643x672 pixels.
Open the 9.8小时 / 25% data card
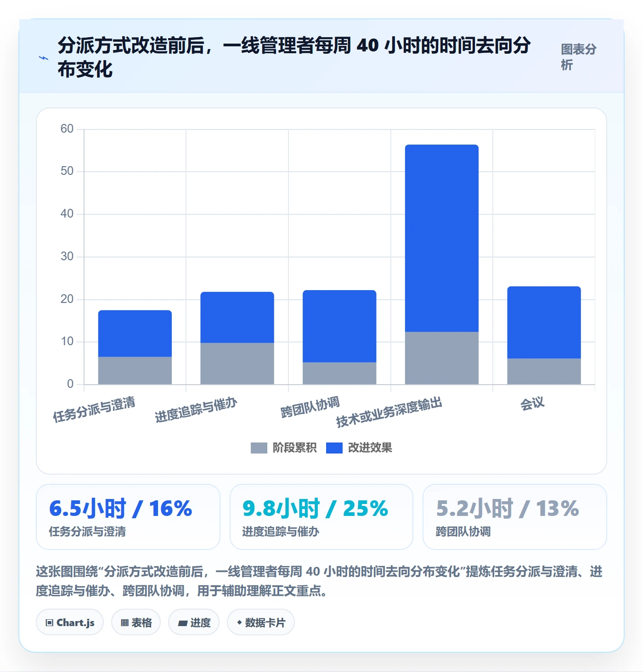[321, 517]
